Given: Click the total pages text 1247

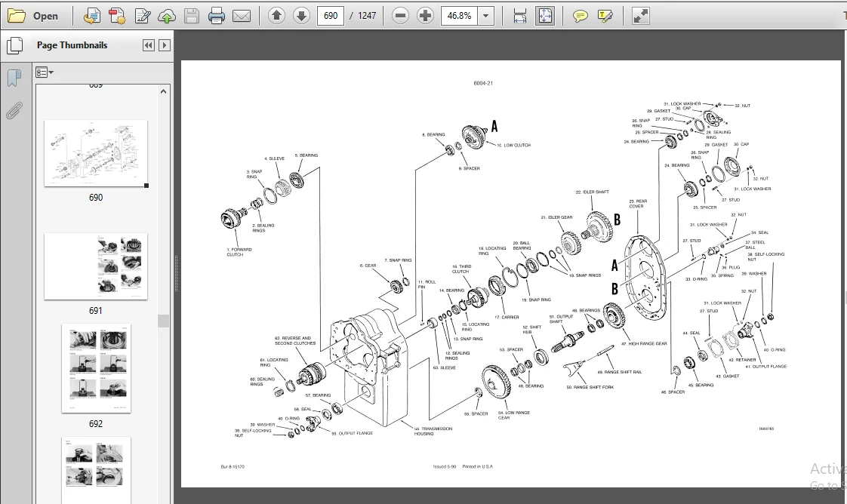Looking at the screenshot, I should coord(367,16).
